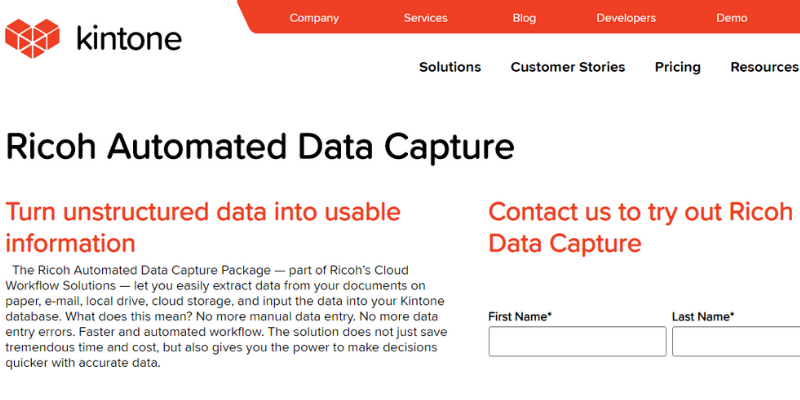Select Demo in the red top bar

[x=732, y=18]
